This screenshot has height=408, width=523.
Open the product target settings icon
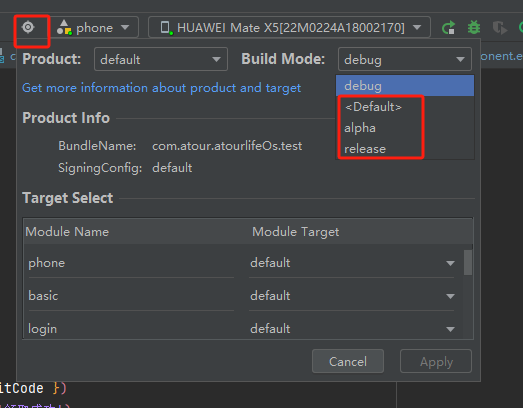[28, 27]
